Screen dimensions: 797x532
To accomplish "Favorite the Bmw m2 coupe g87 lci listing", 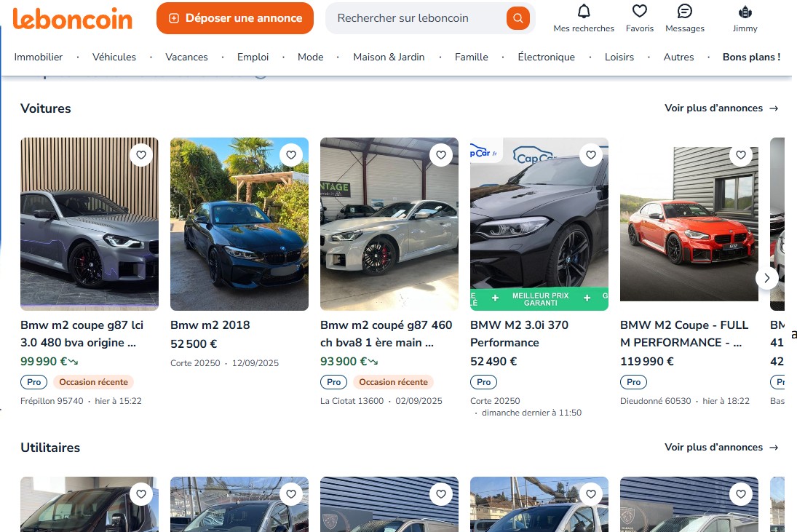I will point(140,155).
